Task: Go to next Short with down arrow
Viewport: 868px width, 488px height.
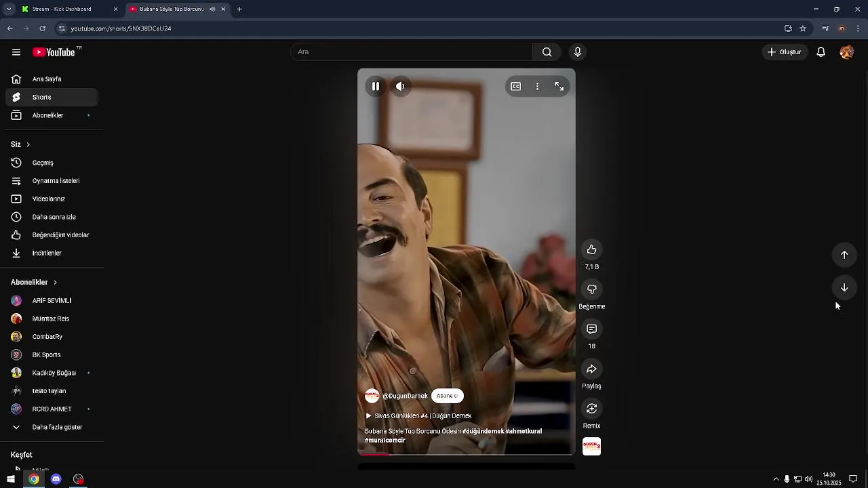Action: pos(844,287)
